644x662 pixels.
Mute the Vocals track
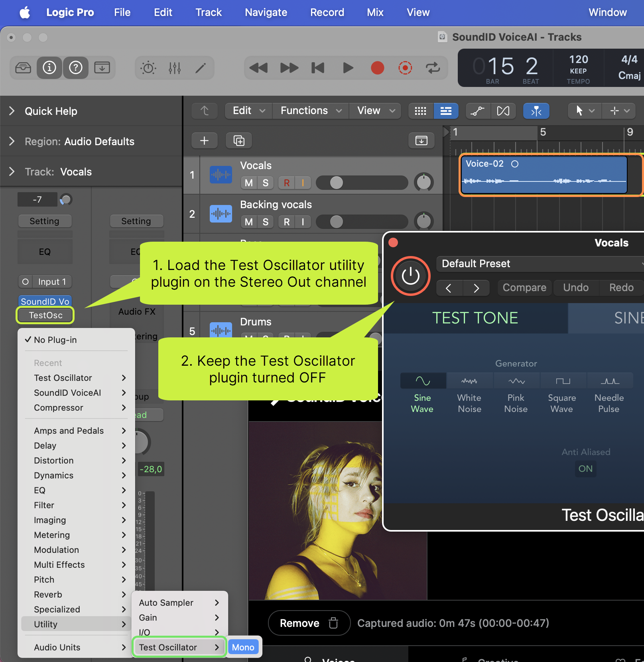click(249, 183)
